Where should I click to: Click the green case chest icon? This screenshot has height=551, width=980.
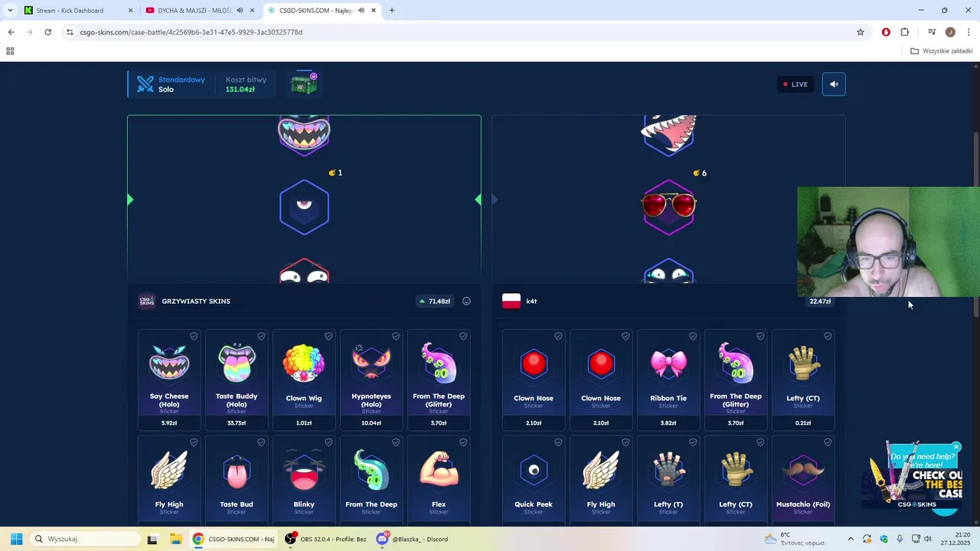pos(304,84)
